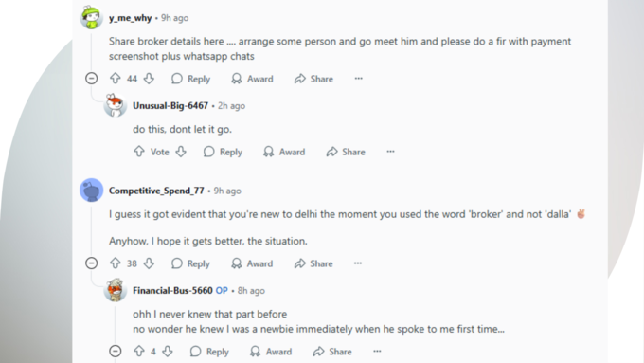Collapse y_me_why's comment thread

coord(92,78)
